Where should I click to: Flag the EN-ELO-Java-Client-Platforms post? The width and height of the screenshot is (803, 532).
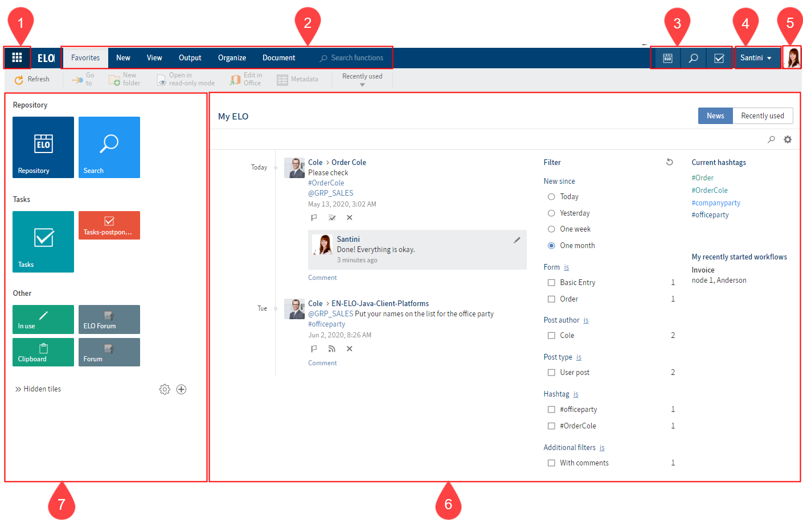pos(314,349)
